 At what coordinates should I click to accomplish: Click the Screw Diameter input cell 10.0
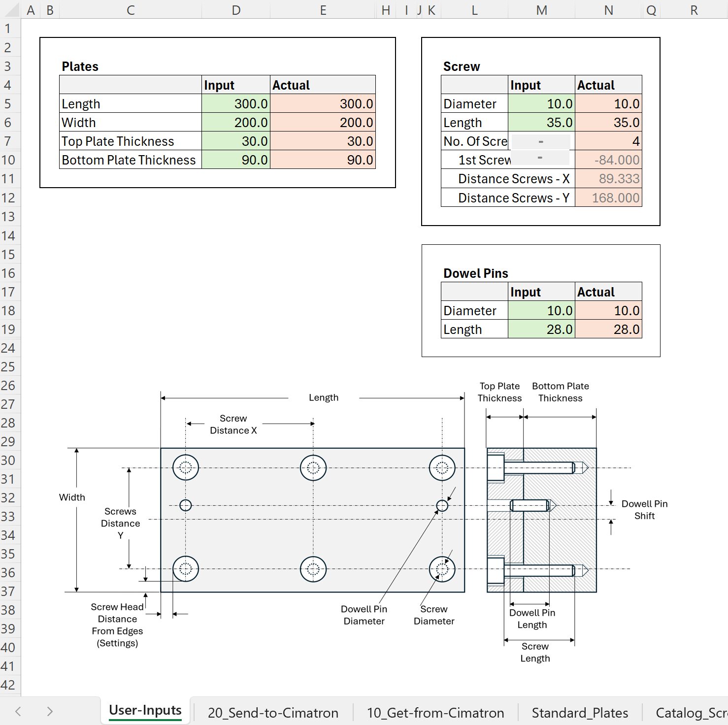[540, 103]
